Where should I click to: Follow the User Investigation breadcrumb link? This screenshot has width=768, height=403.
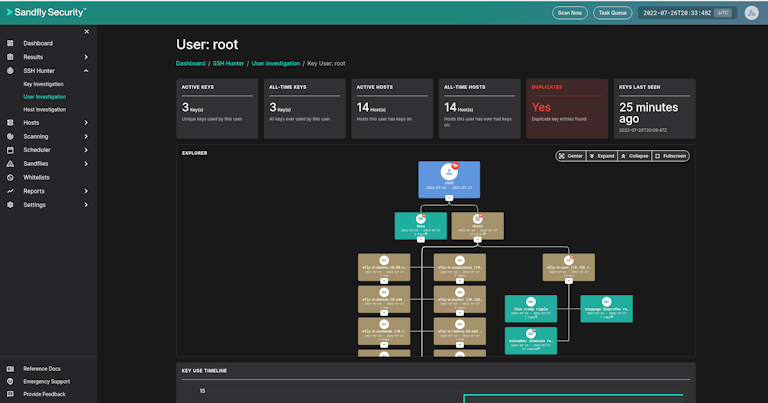pos(276,63)
